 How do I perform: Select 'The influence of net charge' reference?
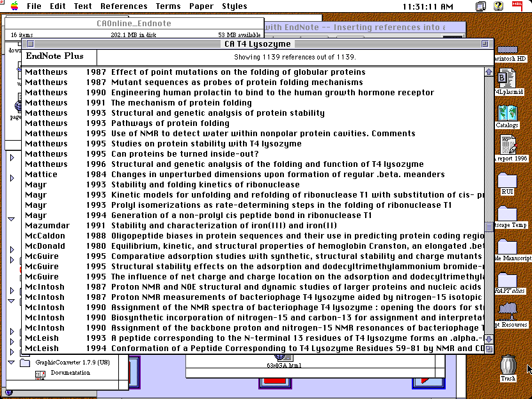253,276
